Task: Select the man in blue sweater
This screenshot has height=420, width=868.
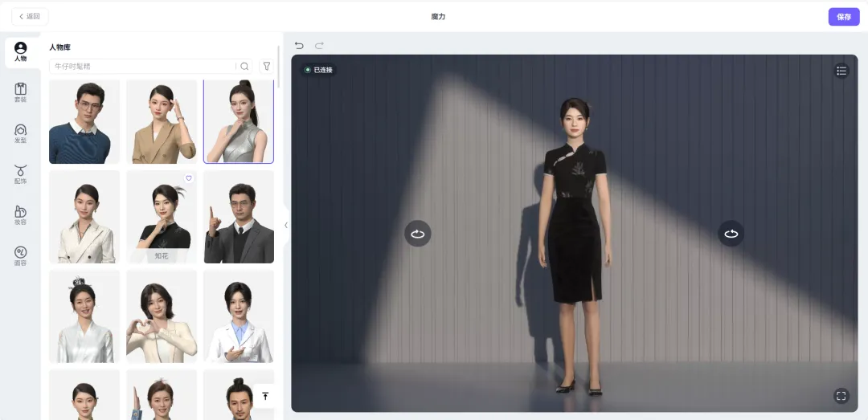Action: click(x=84, y=122)
